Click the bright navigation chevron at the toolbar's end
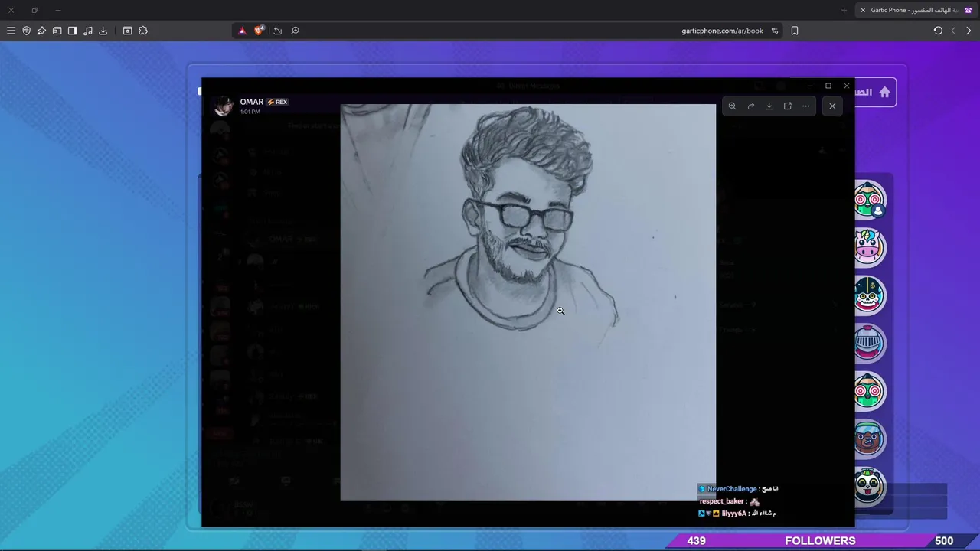The height and width of the screenshot is (551, 980). [x=969, y=31]
